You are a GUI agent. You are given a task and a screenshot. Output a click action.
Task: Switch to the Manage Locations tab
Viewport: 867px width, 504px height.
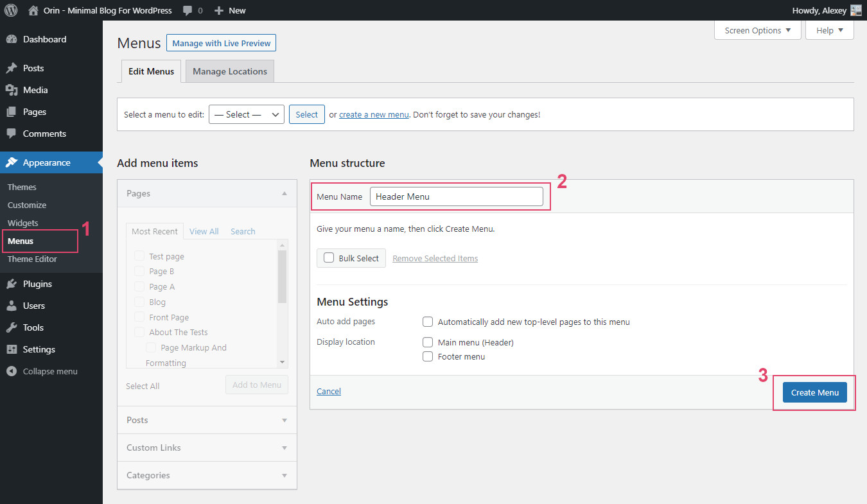tap(229, 71)
